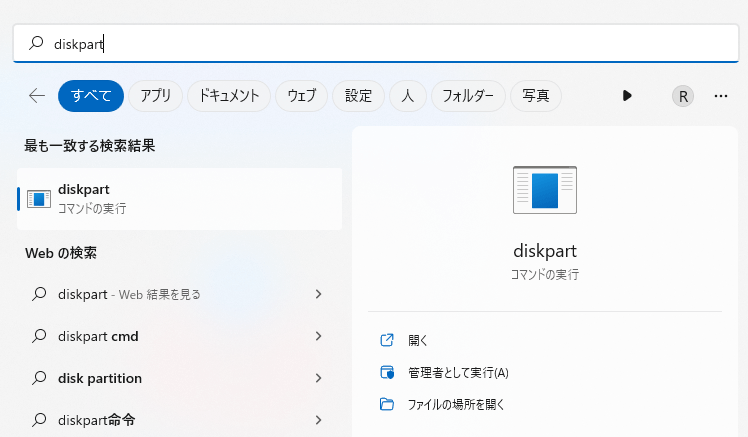Screen dimensions: 748x437
Task: Click the 開く external link icon
Action: point(387,341)
